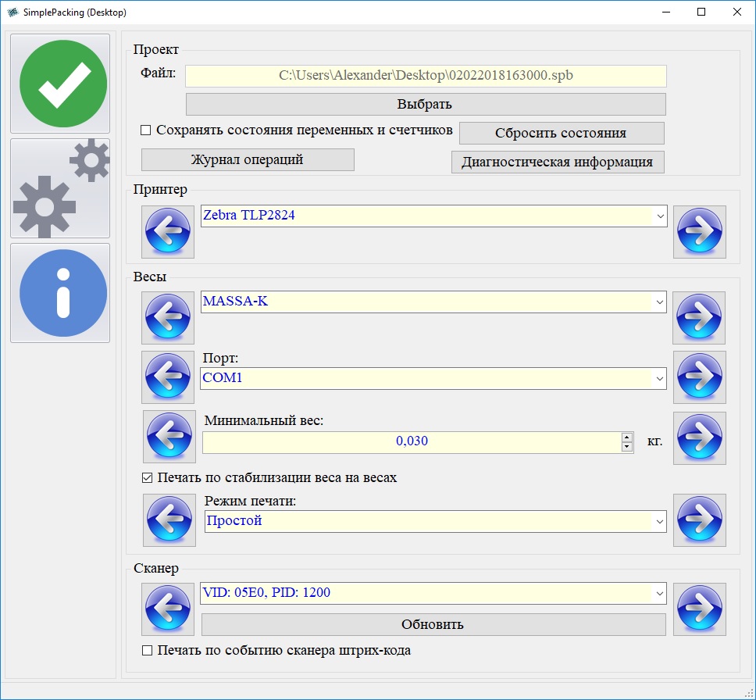Click the SimplePacking title bar app icon

pyautogui.click(x=12, y=12)
